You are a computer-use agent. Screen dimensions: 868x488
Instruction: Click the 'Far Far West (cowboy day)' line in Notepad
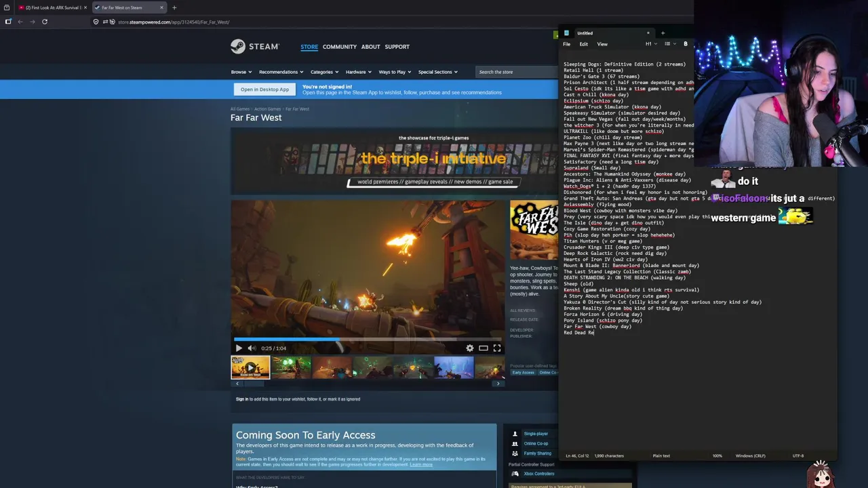[597, 327]
